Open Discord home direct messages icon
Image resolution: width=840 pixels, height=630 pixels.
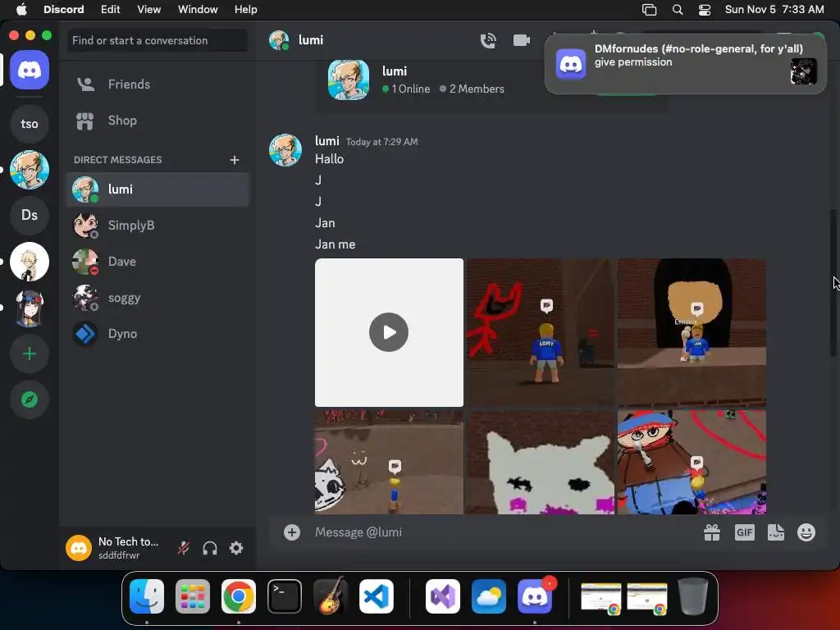(x=30, y=70)
